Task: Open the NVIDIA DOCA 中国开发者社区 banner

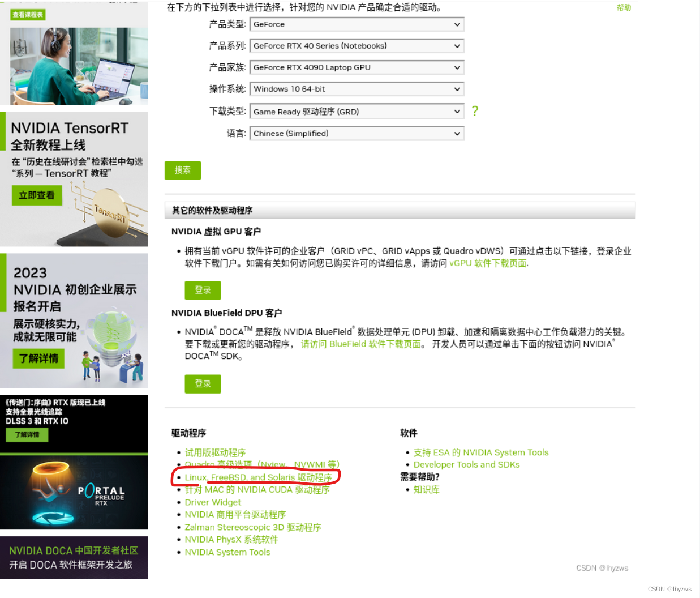Action: 74,557
